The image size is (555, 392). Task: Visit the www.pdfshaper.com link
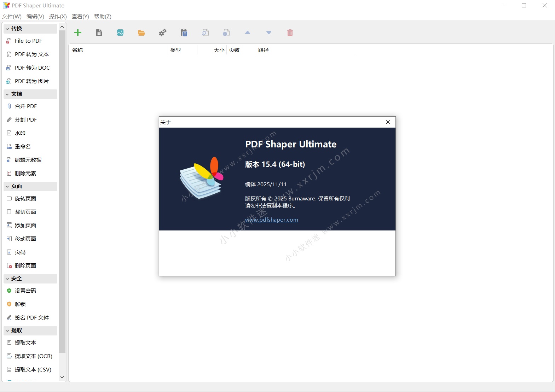coord(272,220)
